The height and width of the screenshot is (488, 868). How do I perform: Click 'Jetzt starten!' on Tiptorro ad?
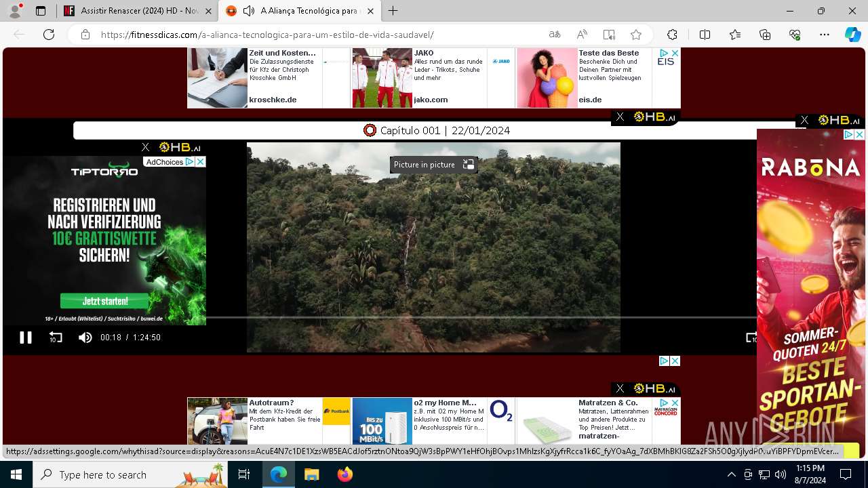(x=105, y=301)
